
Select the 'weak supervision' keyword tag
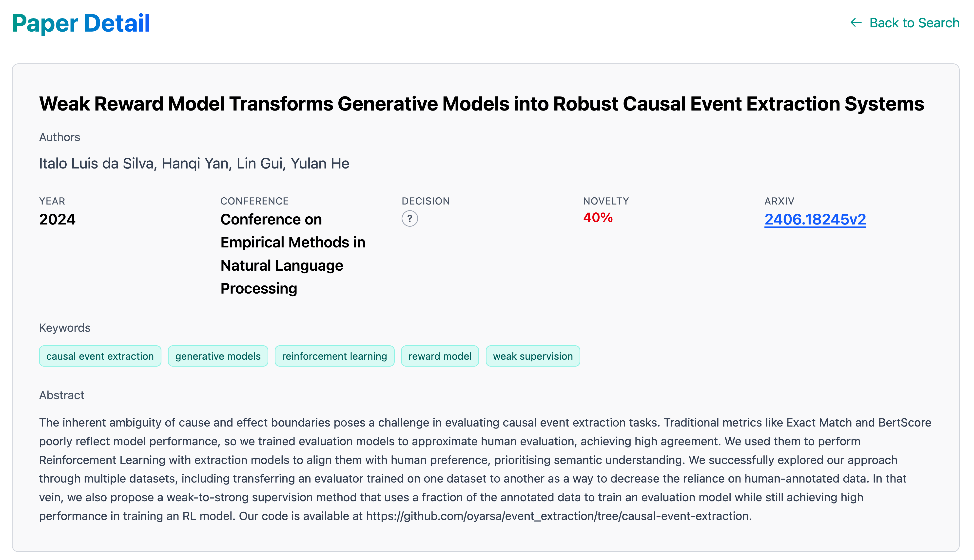pyautogui.click(x=533, y=356)
